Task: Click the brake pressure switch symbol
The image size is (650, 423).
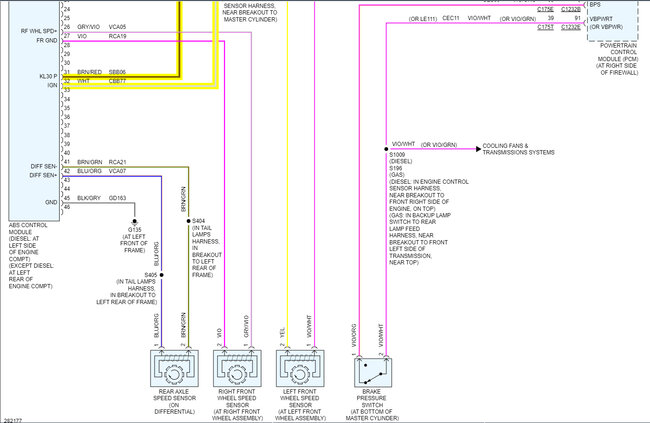Action: [373, 372]
